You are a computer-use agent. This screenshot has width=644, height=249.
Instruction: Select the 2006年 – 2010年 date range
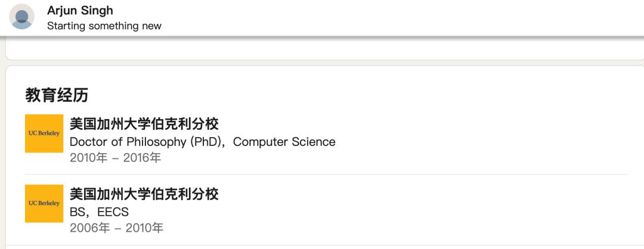point(117,228)
